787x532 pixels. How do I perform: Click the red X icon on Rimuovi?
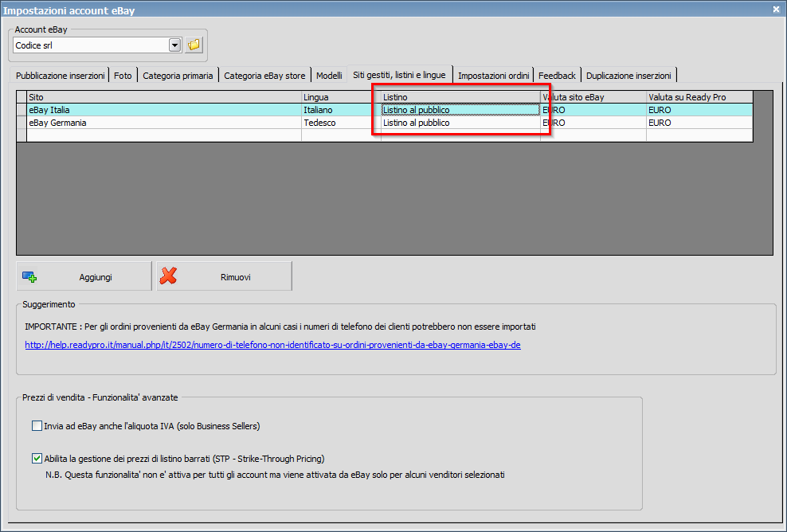pyautogui.click(x=168, y=276)
